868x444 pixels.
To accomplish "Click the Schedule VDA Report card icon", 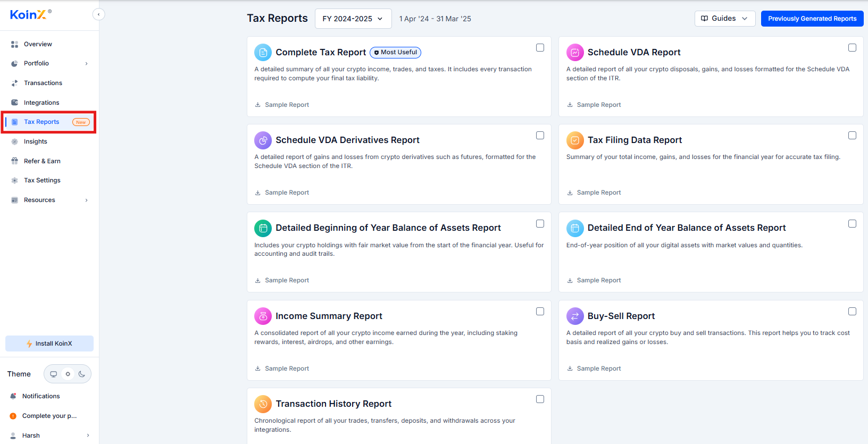I will [575, 52].
